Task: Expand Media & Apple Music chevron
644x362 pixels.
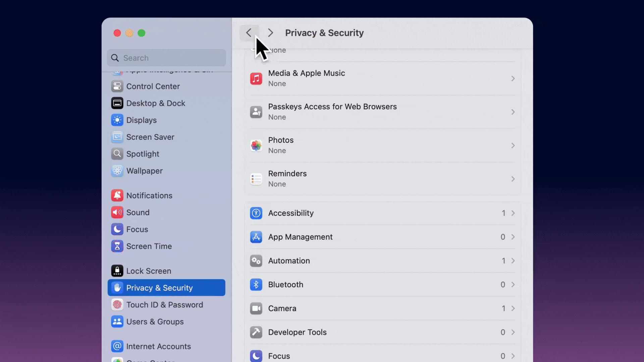Action: point(513,78)
